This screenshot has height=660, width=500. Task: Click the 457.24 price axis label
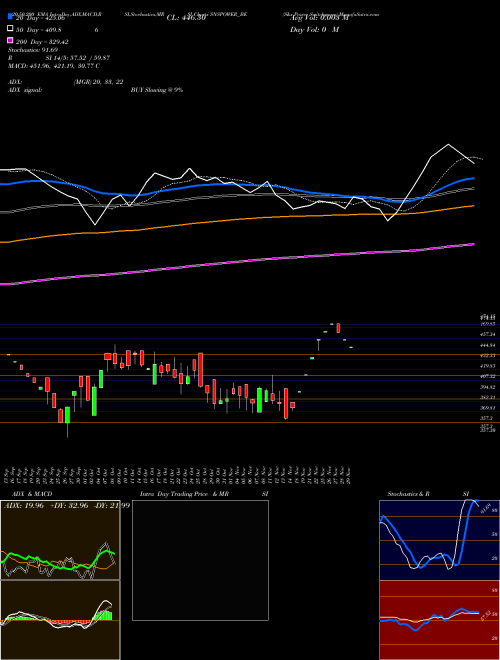click(x=489, y=334)
